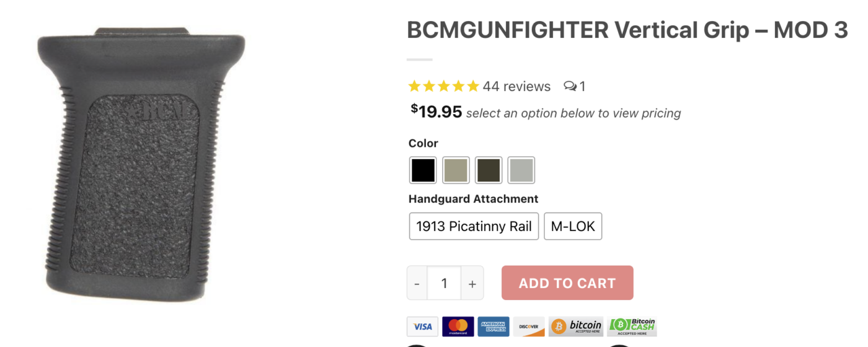This screenshot has width=868, height=347.
Task: Select the 1913 Picatinny Rail option
Action: click(x=474, y=226)
